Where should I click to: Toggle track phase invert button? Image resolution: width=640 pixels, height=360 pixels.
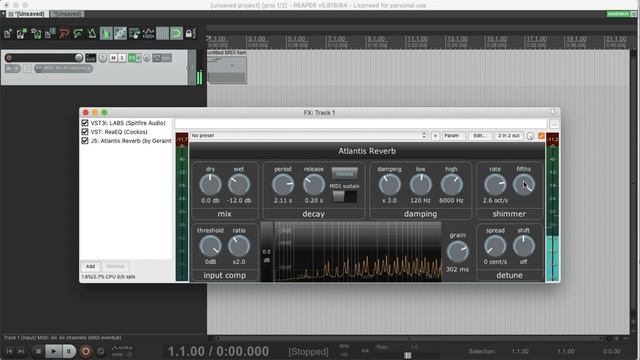click(147, 58)
